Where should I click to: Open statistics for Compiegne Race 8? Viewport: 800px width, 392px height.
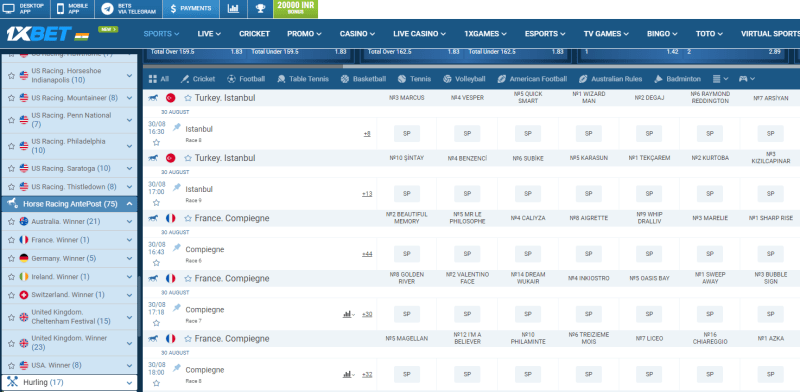coord(348,375)
